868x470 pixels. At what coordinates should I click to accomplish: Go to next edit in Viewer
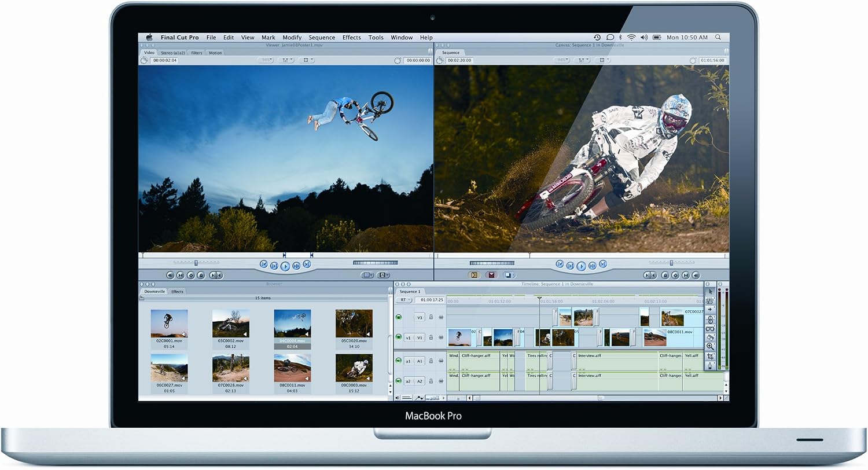click(307, 264)
